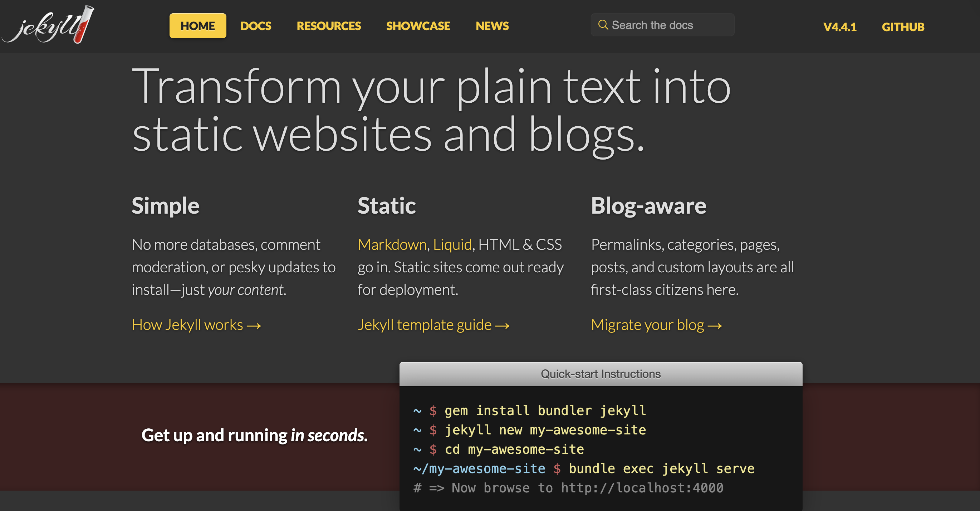Click the search magnifier icon

click(x=603, y=25)
